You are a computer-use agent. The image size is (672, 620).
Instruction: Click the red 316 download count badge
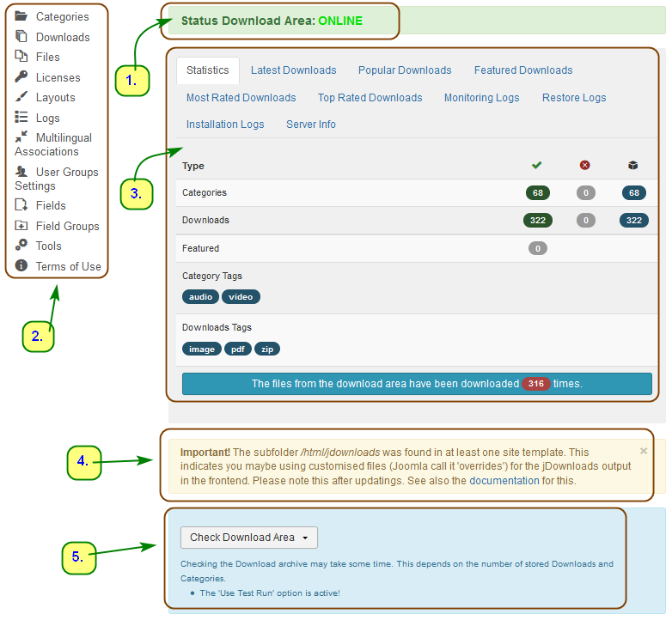coord(535,384)
